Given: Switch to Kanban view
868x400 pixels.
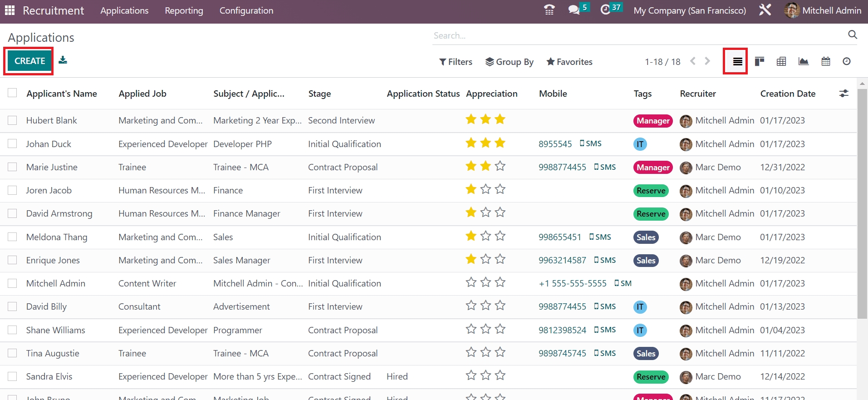Looking at the screenshot, I should [759, 61].
